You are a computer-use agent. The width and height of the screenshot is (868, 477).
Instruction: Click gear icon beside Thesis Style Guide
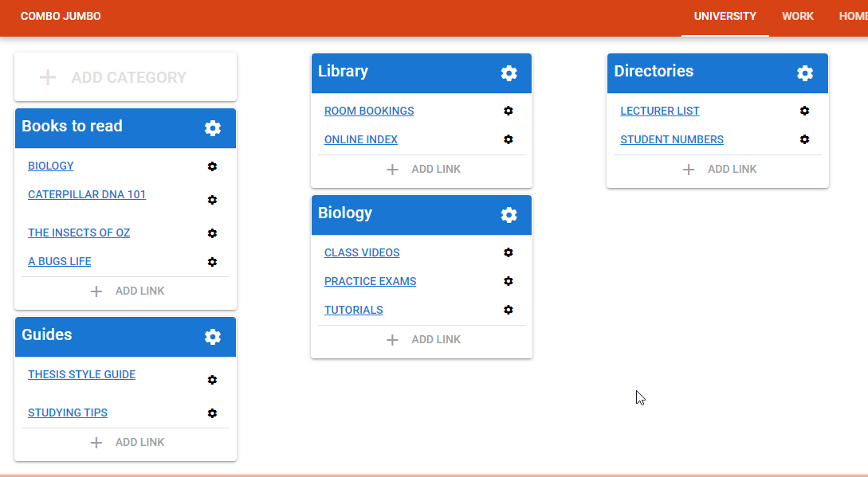pos(212,380)
